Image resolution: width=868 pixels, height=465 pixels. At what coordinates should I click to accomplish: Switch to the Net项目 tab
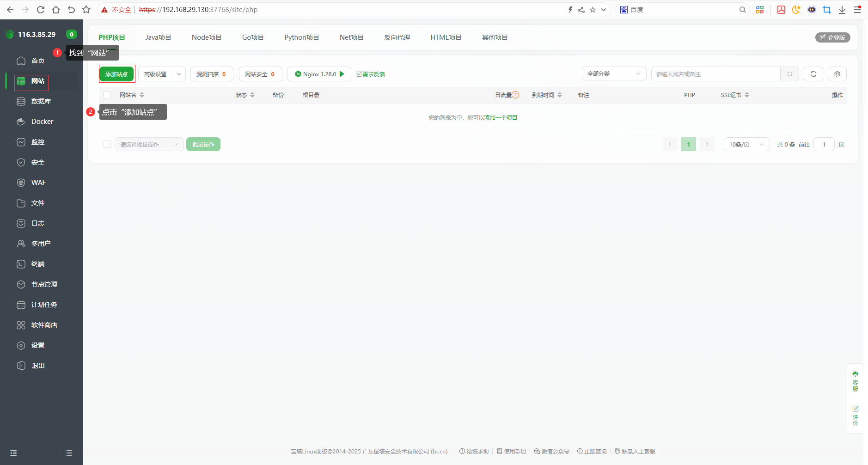351,37
